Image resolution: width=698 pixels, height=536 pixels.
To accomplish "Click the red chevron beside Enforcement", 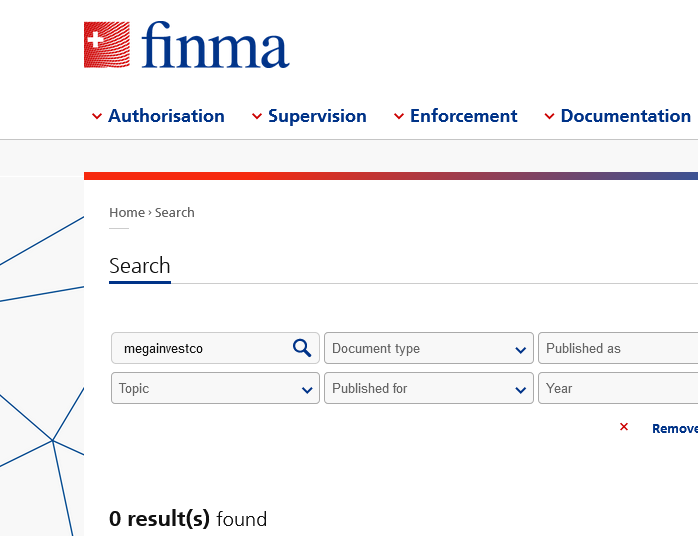I will [x=399, y=116].
